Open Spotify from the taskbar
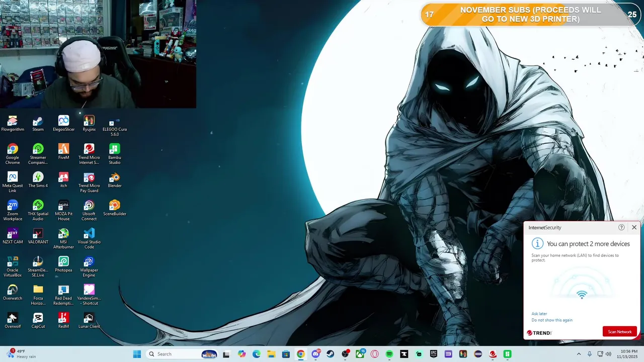 pyautogui.click(x=389, y=354)
